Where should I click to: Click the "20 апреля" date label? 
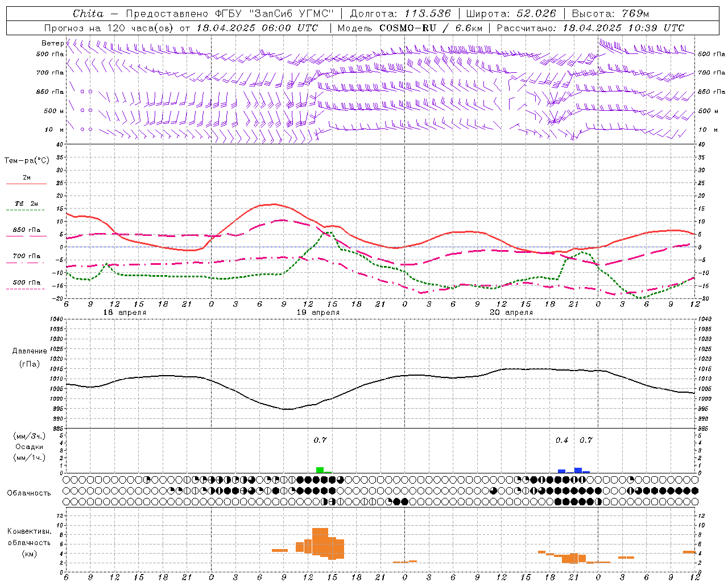click(x=511, y=313)
